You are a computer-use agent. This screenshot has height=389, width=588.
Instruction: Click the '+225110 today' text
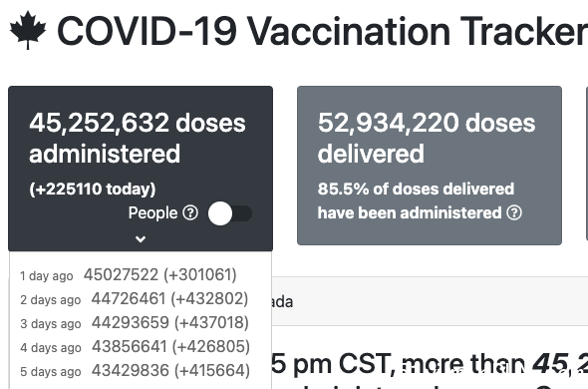coord(93,189)
